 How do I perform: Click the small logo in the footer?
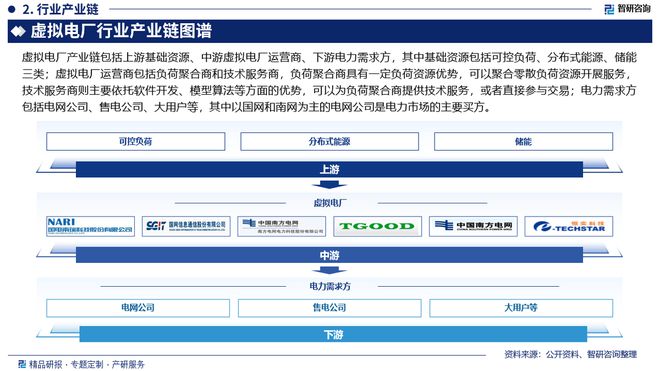coord(22,364)
